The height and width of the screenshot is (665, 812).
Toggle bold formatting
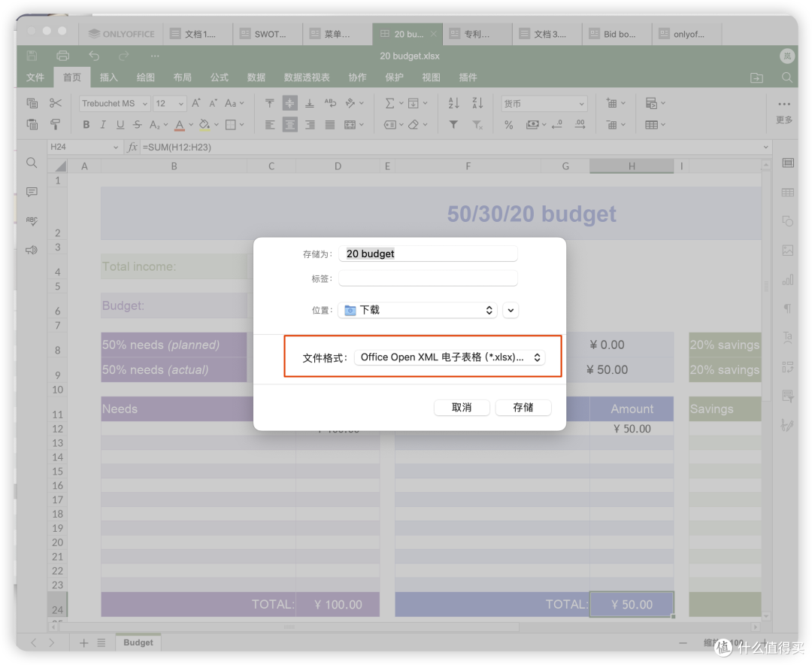[86, 124]
